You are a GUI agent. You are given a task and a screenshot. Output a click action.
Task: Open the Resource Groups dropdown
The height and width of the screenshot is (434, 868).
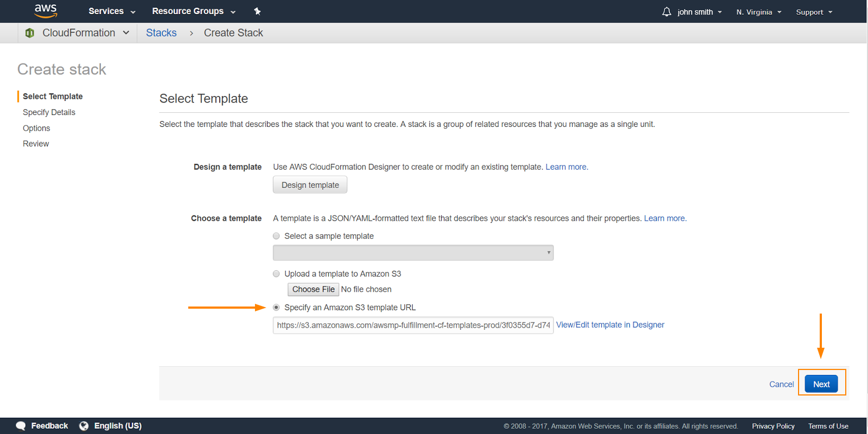coord(194,11)
